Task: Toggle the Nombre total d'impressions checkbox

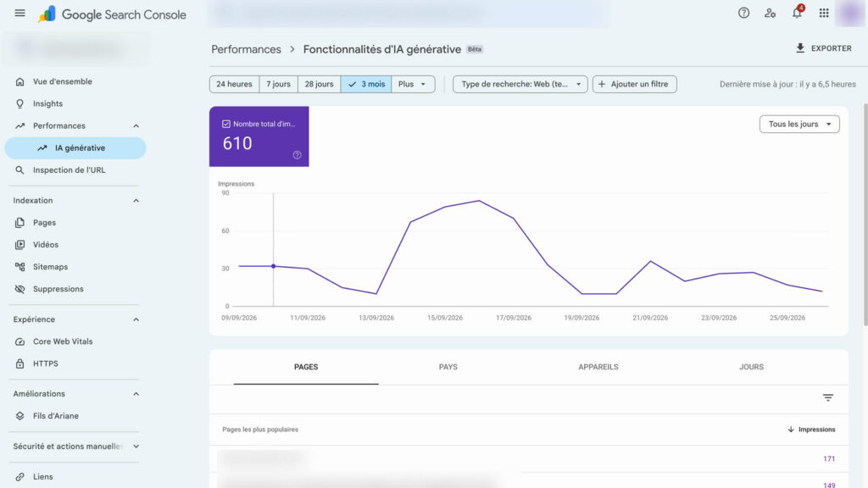Action: tap(225, 124)
